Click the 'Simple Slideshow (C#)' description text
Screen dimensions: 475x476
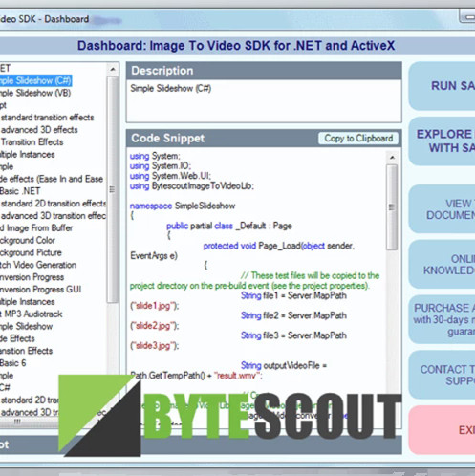(x=170, y=88)
